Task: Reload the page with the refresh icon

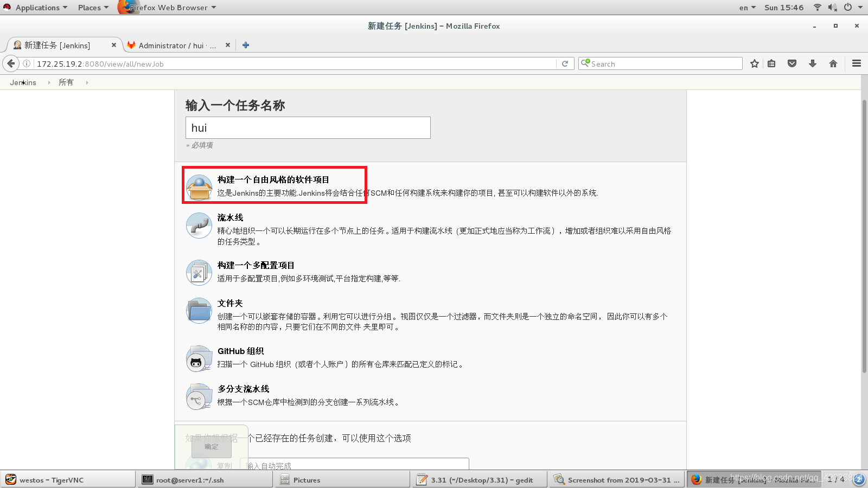Action: (x=565, y=63)
